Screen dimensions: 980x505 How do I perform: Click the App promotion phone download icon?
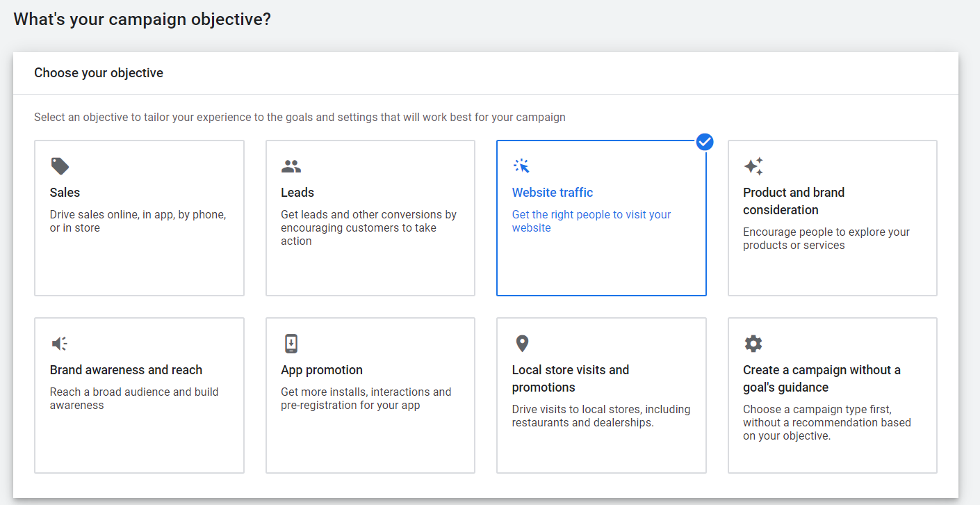click(x=291, y=344)
